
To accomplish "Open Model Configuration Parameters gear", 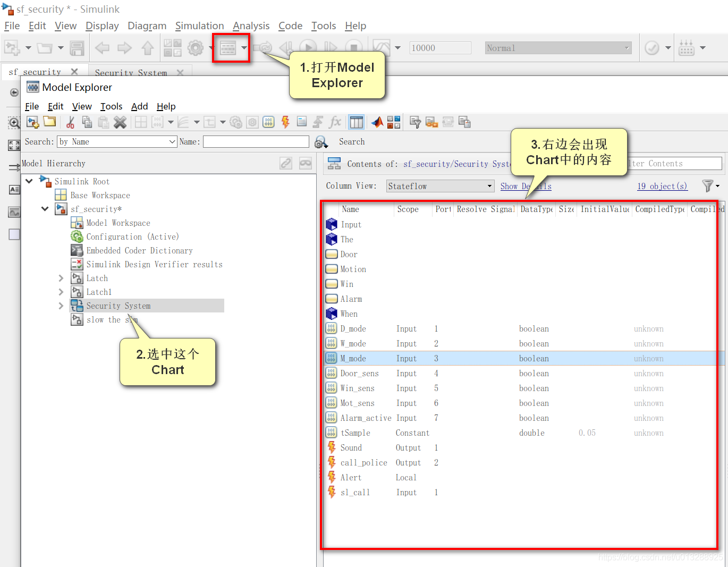I will point(196,48).
